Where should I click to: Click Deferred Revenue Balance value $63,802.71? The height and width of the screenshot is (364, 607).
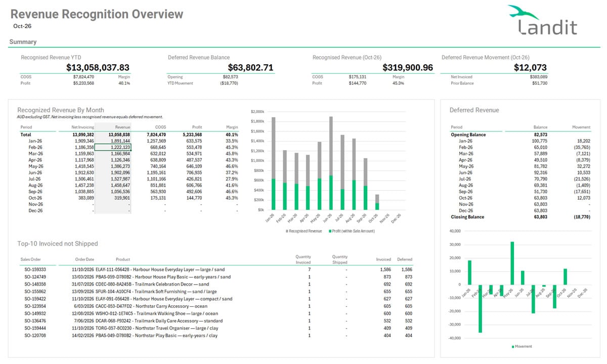(251, 67)
